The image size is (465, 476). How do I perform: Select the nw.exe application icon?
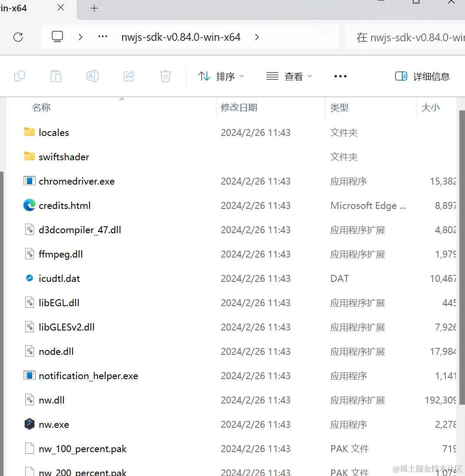coord(30,424)
